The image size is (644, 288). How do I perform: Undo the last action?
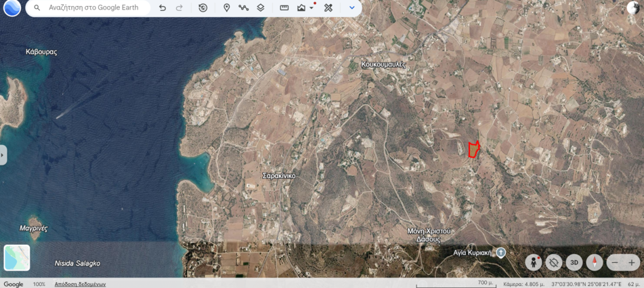[x=163, y=8]
